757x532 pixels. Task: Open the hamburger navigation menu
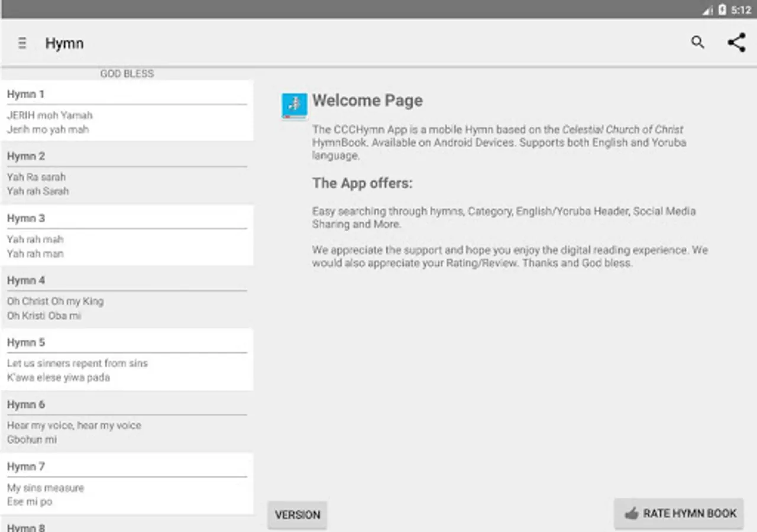coord(22,43)
